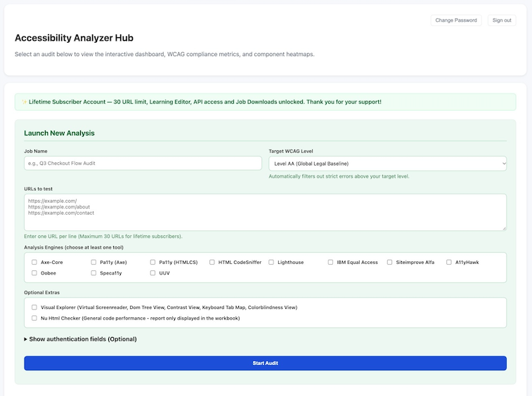Focus the Job Name input field
Viewport: 532px width, 396px height.
click(x=143, y=163)
